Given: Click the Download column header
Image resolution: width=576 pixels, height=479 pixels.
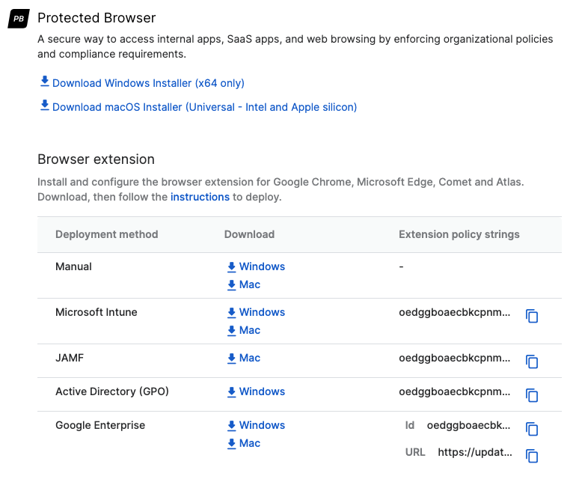Looking at the screenshot, I should 249,234.
